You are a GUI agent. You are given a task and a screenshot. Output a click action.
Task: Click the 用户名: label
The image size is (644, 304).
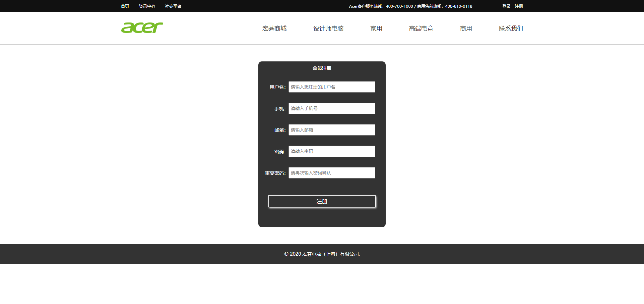(278, 87)
